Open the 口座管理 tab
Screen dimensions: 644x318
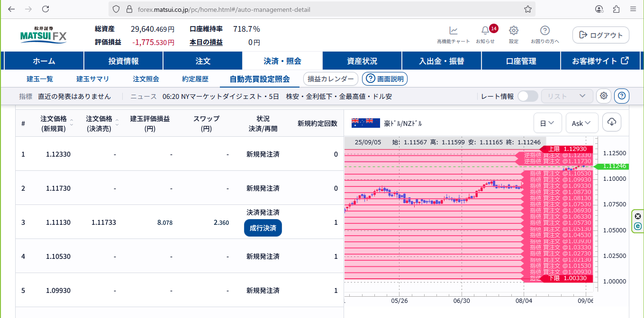[x=521, y=61]
